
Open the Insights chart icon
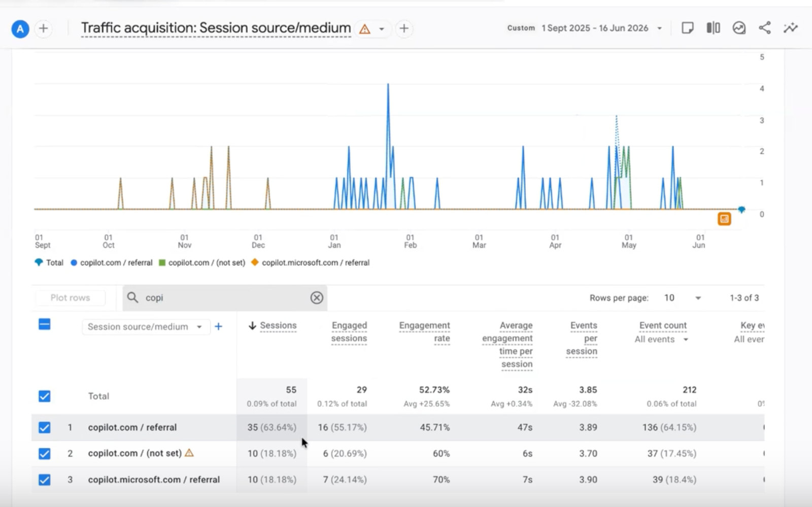tap(739, 28)
